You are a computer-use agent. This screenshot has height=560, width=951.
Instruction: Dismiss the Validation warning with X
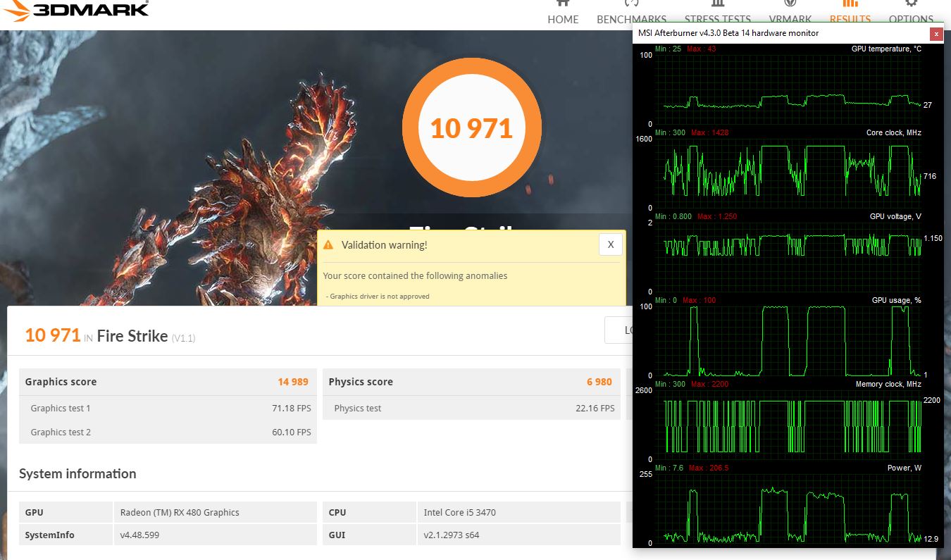pyautogui.click(x=610, y=244)
